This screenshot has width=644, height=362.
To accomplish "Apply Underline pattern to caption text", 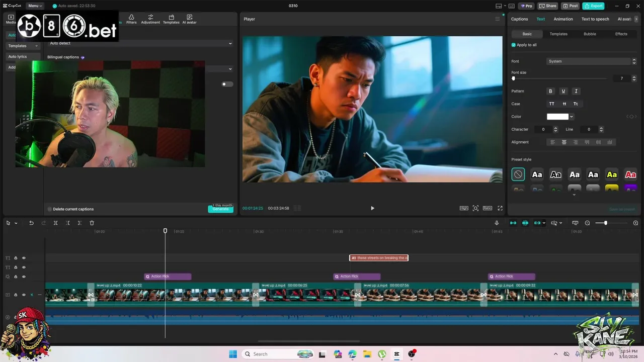I will click(563, 91).
